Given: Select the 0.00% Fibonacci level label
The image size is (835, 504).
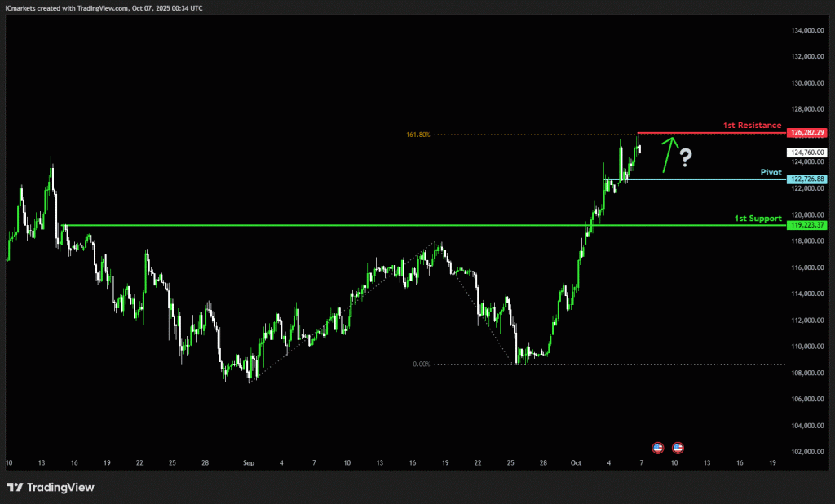Looking at the screenshot, I should click(x=421, y=365).
